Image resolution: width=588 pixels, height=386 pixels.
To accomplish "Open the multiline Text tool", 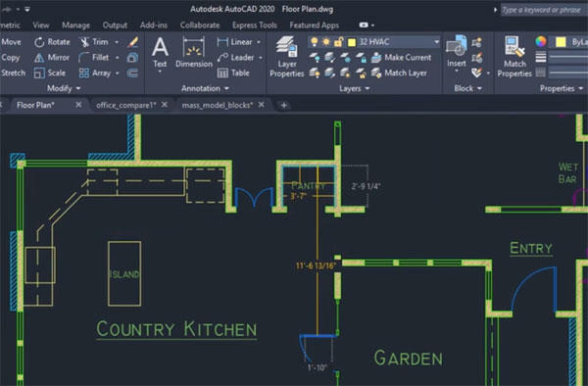I will [160, 53].
